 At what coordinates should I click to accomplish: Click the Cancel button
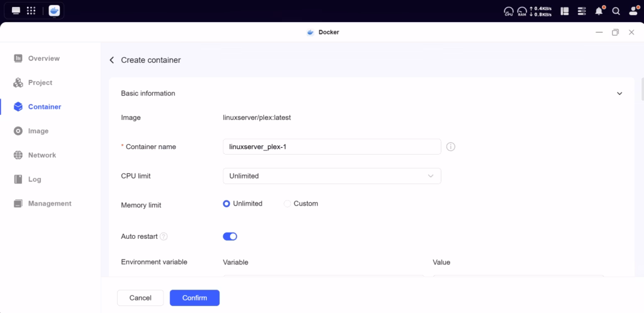pyautogui.click(x=140, y=298)
